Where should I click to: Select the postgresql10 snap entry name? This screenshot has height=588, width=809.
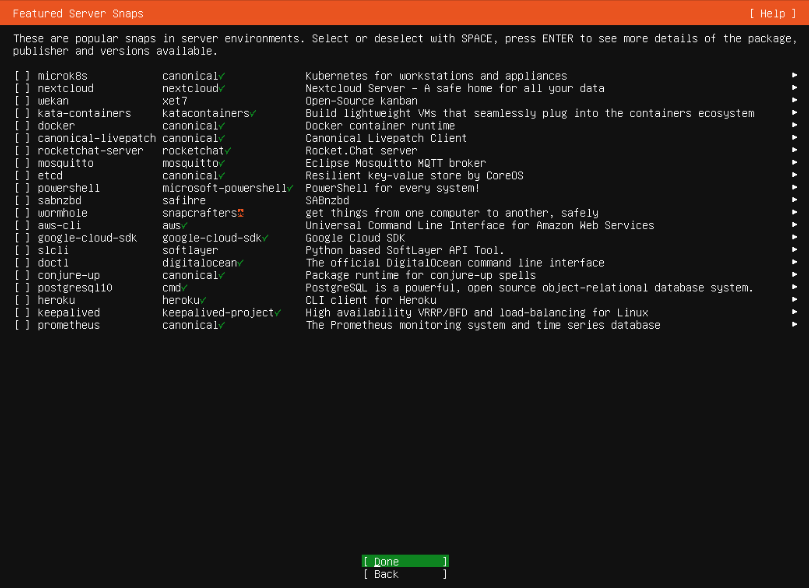tap(75, 288)
